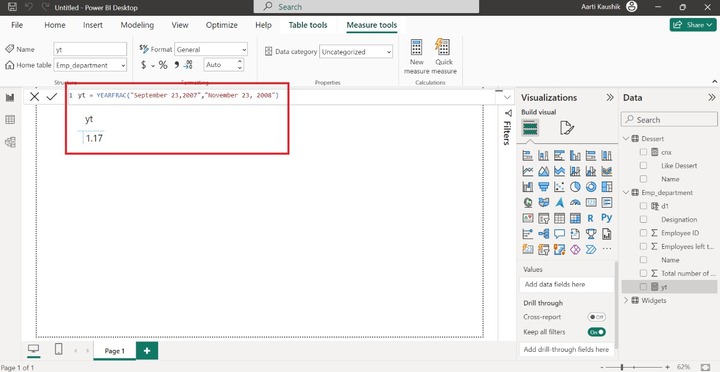Screen dimensions: 720x372
Task: Collapse the Emp_department table
Action: (x=626, y=192)
